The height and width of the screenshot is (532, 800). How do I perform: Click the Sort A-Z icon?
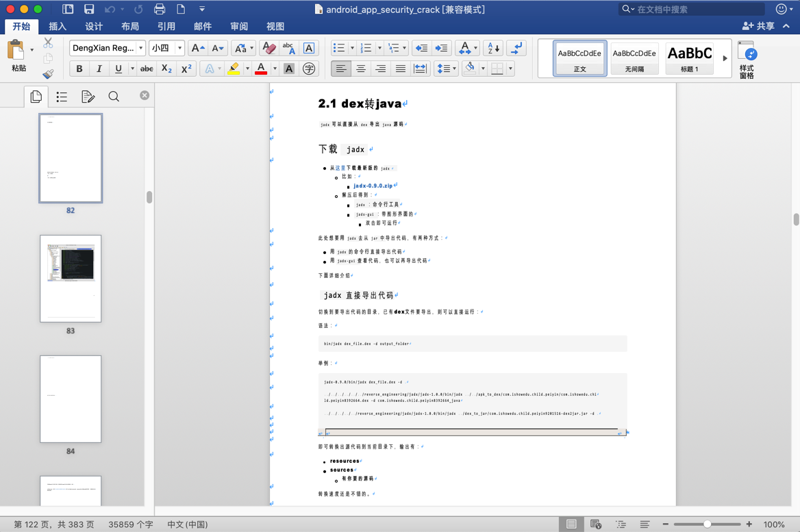(494, 48)
